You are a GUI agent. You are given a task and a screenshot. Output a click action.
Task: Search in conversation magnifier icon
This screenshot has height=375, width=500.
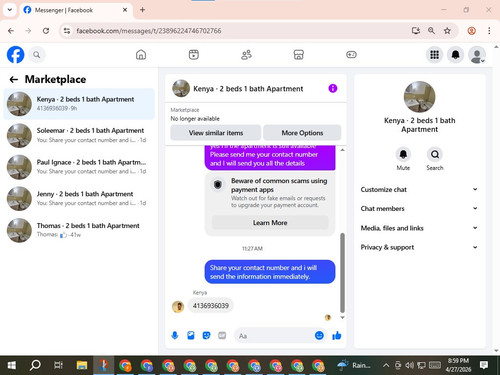click(435, 154)
